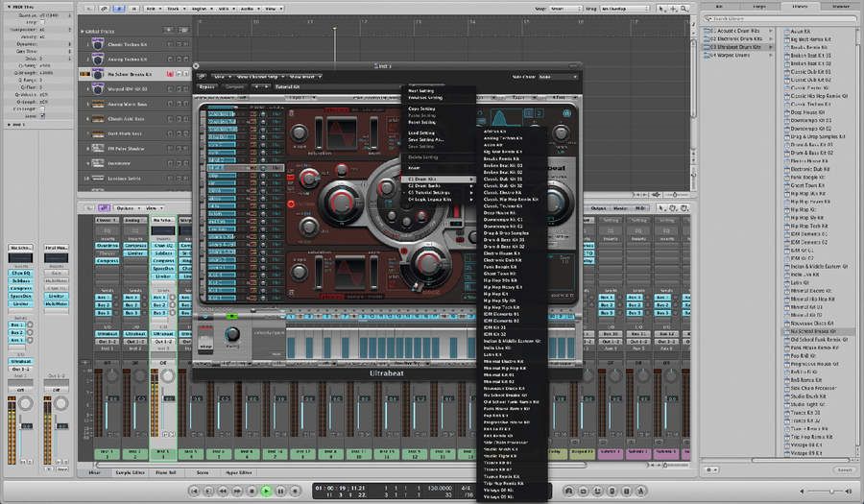Open the Sample Editor tab at bottom
Viewport: 864px width, 504px height.
point(130,472)
